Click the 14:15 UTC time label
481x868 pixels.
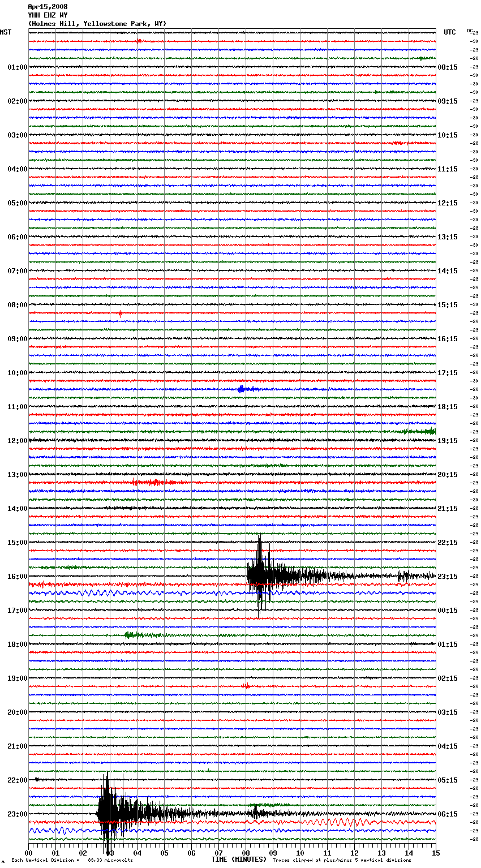(x=448, y=271)
